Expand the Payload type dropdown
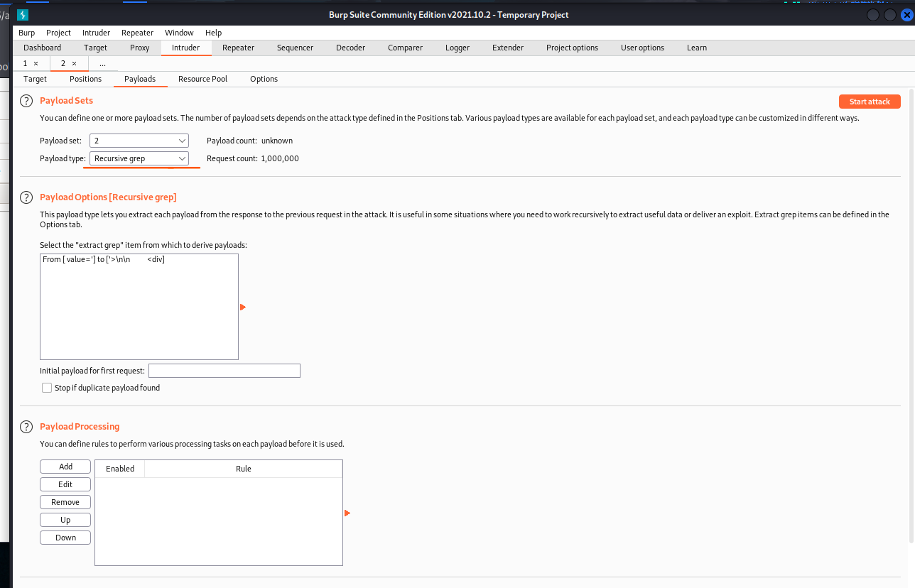The image size is (915, 588). coord(139,158)
